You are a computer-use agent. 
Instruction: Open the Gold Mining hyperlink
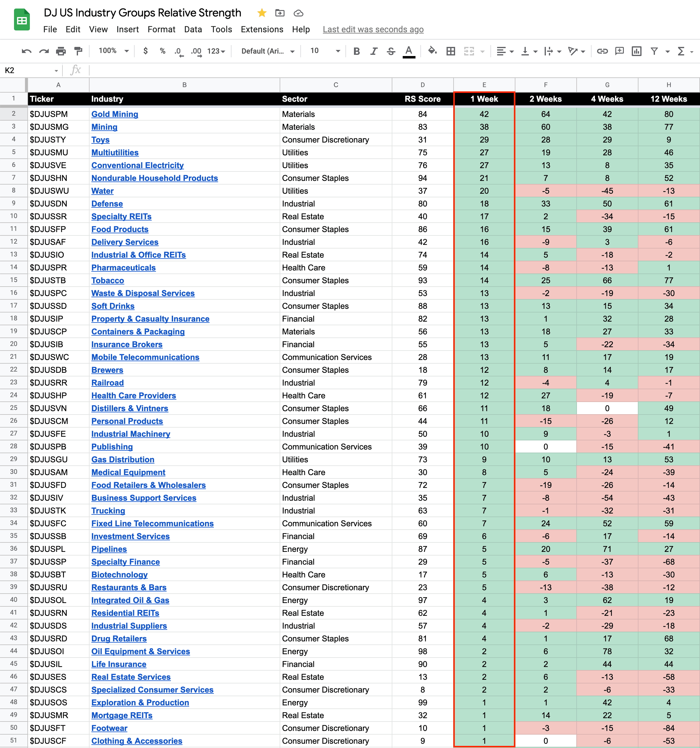[115, 115]
